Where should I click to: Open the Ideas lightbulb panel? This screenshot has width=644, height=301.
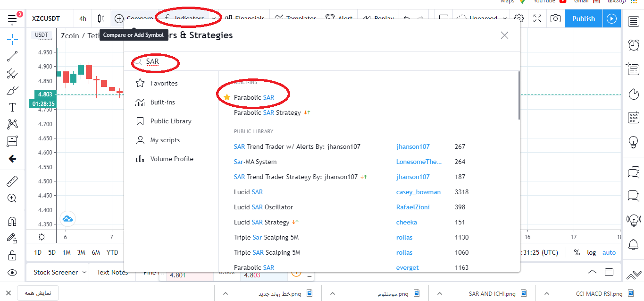[x=633, y=141]
